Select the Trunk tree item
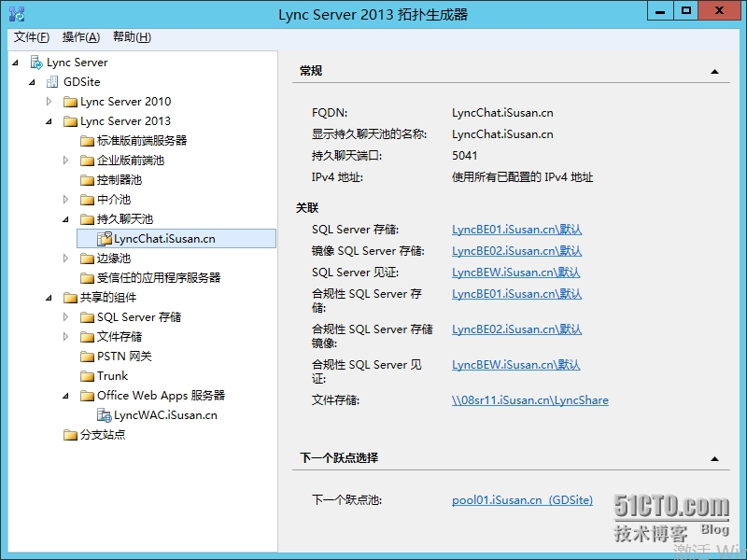 (x=112, y=376)
